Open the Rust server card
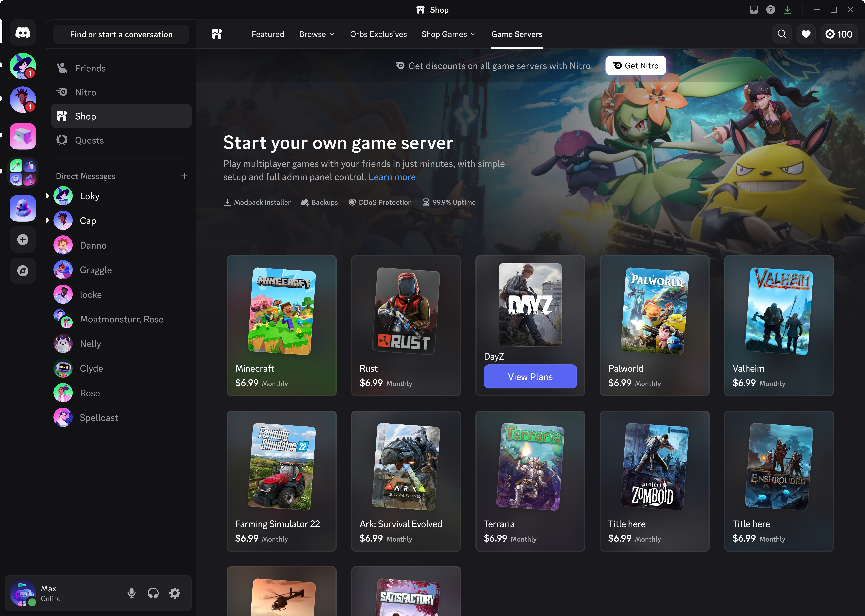This screenshot has width=865, height=616. pos(406,326)
